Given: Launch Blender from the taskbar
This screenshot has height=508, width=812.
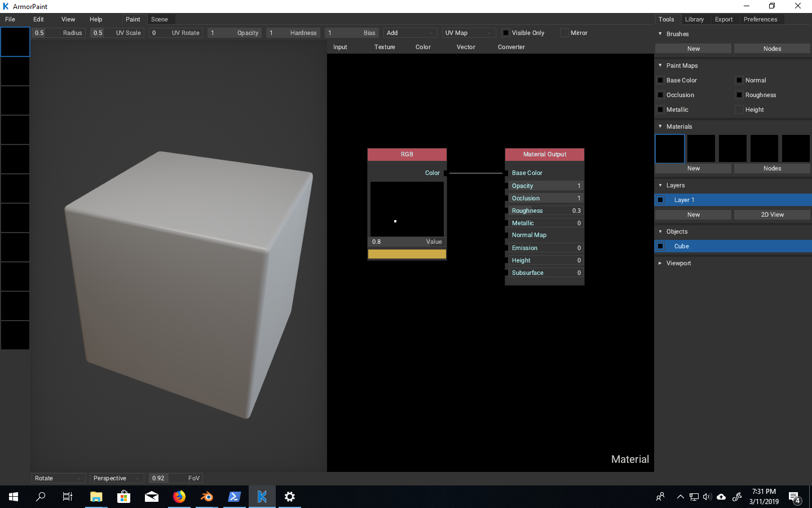Looking at the screenshot, I should tap(206, 497).
